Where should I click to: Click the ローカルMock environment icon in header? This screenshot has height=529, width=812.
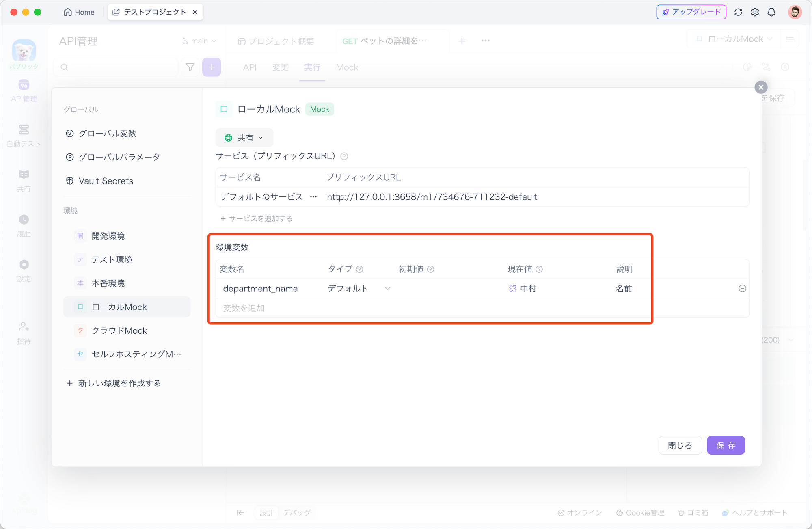(x=224, y=109)
